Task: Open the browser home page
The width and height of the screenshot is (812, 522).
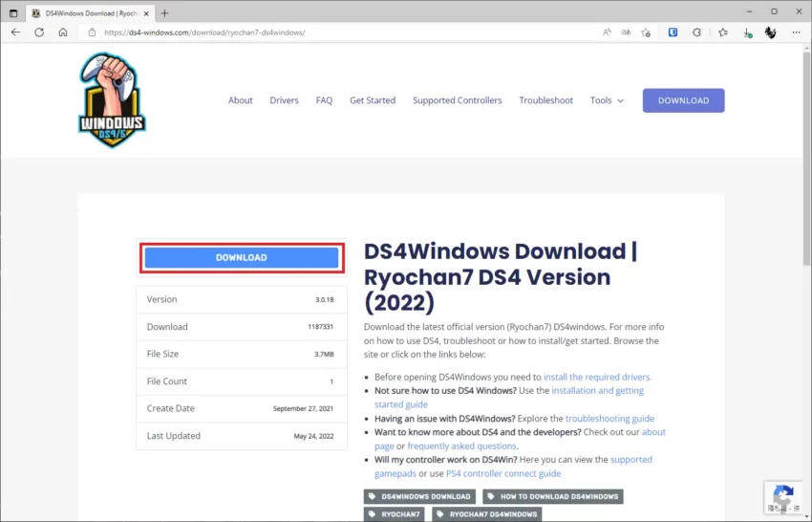Action: [x=63, y=33]
